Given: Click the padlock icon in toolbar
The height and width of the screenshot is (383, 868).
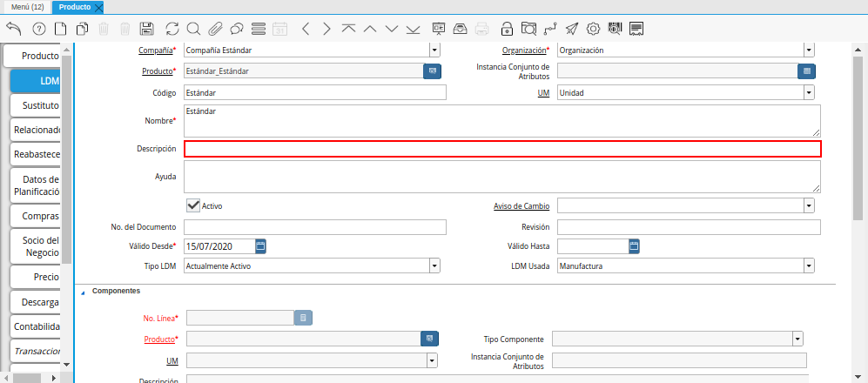Looking at the screenshot, I should click(x=508, y=29).
